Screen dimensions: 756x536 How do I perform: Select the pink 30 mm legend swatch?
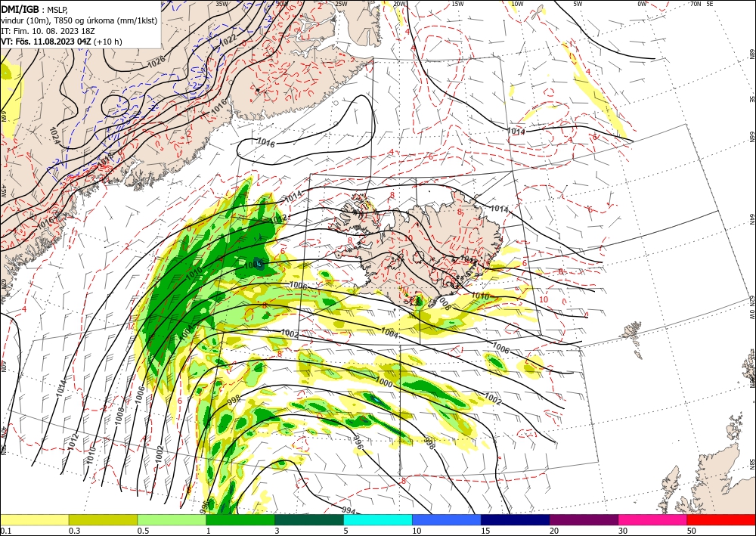pyautogui.click(x=653, y=519)
